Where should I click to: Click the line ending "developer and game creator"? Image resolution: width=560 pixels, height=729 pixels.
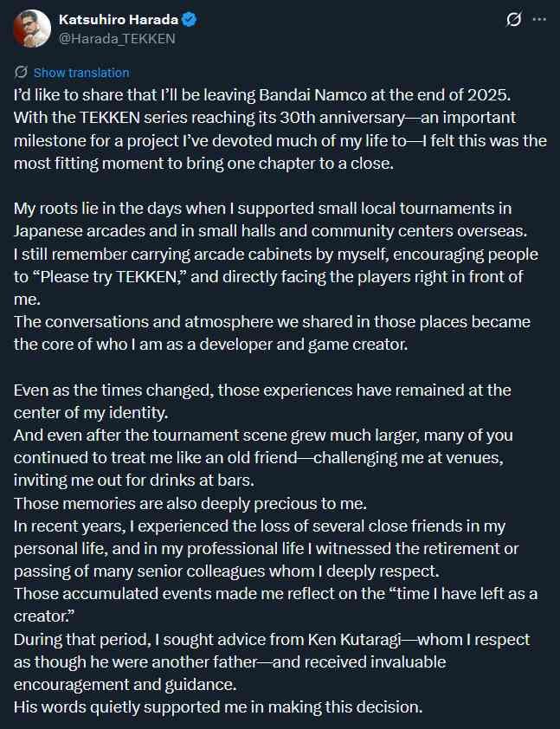coord(210,345)
